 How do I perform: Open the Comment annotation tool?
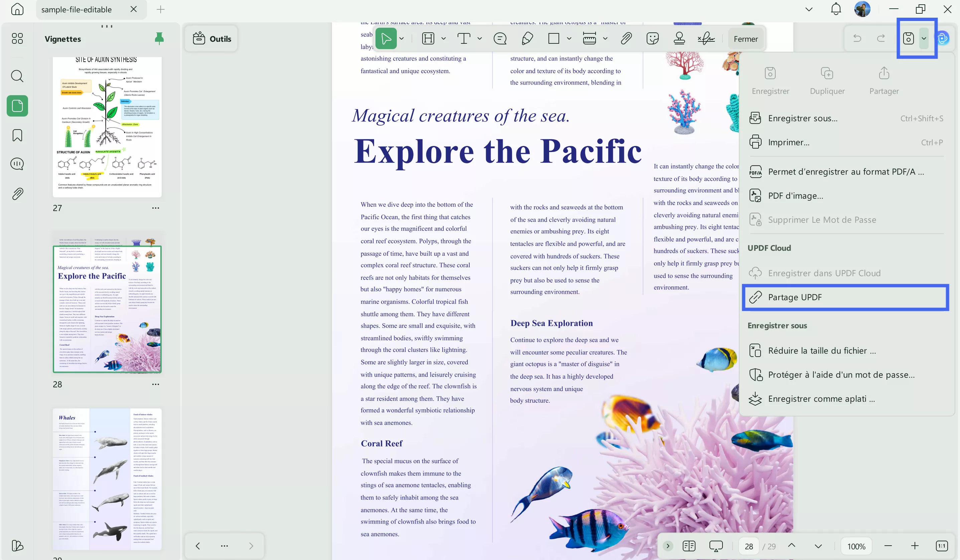pos(500,38)
